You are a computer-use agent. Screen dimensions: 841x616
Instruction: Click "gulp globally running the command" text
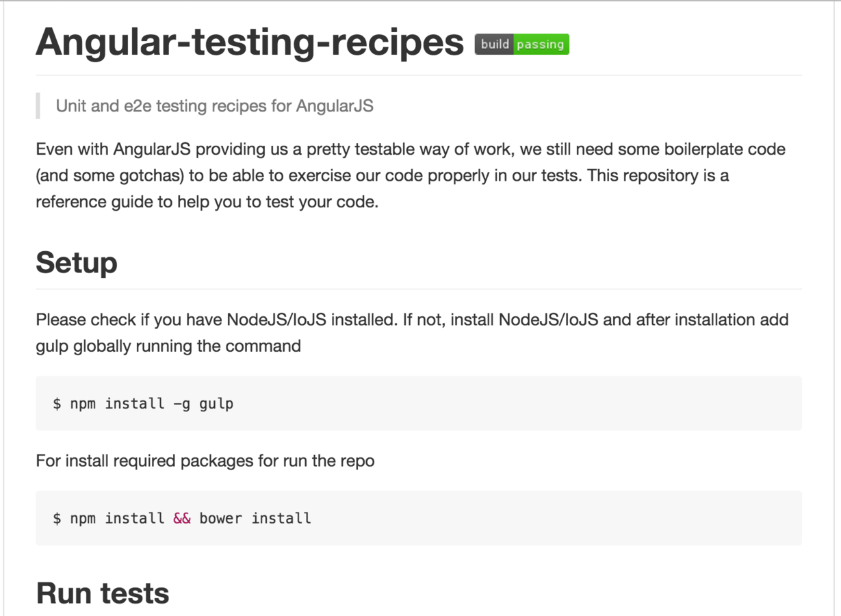(x=168, y=346)
